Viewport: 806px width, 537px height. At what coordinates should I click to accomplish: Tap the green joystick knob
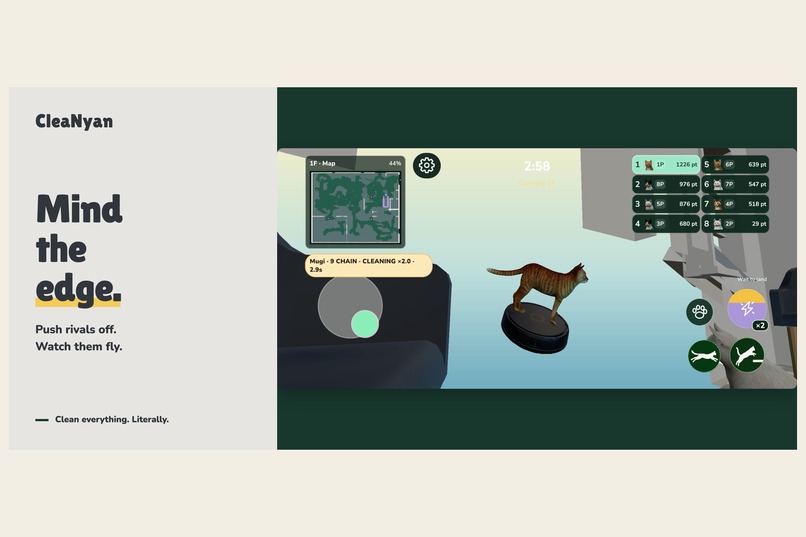coord(365,324)
